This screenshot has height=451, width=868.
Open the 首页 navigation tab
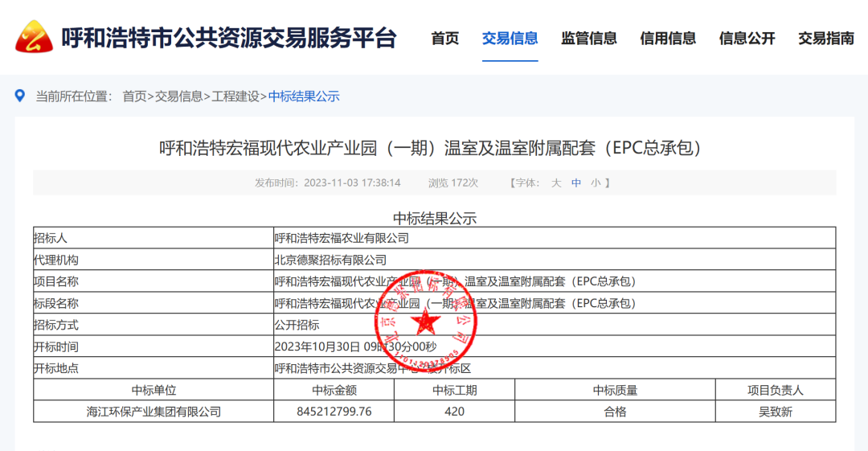click(445, 39)
